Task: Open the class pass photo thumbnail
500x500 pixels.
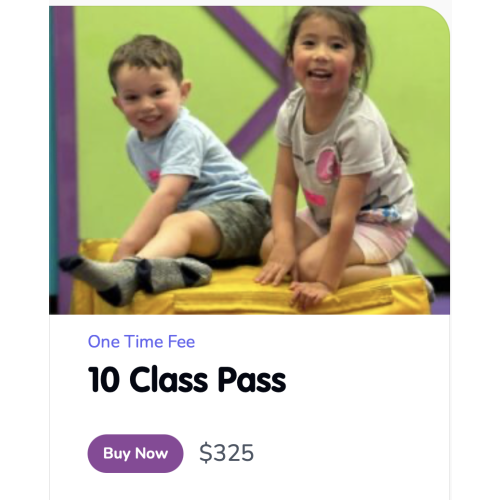Action: [249, 160]
